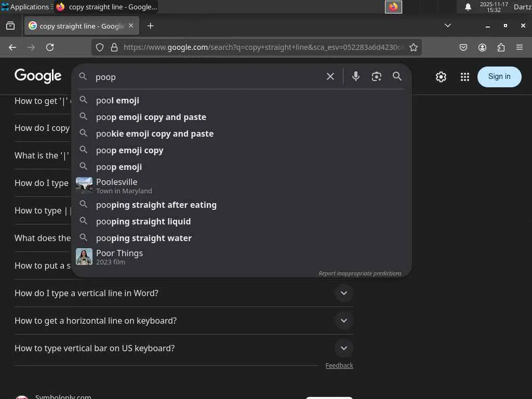Open the Google apps grid
532x399 pixels.
465,77
